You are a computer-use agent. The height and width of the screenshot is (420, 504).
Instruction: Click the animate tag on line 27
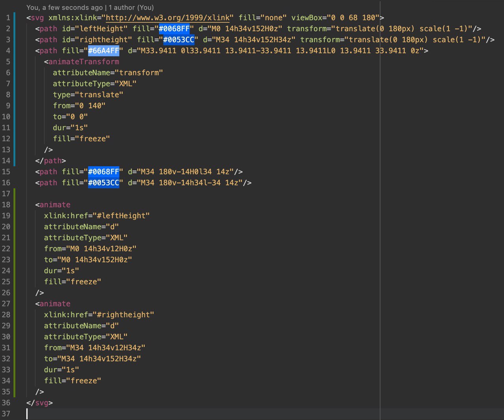coord(55,304)
